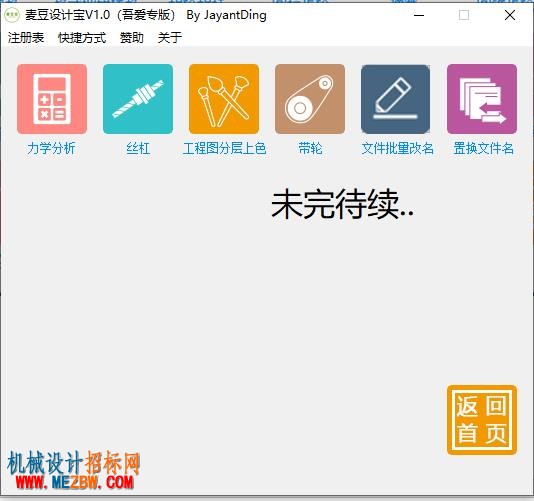Open the 力学分析 calculator icon
The height and width of the screenshot is (501, 534).
pos(52,99)
